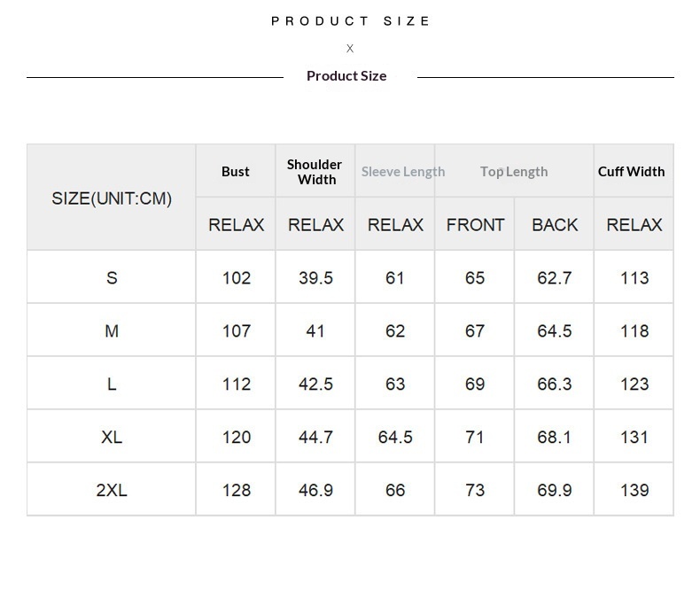Click the Top Length header
The image size is (700, 590).
(x=514, y=172)
